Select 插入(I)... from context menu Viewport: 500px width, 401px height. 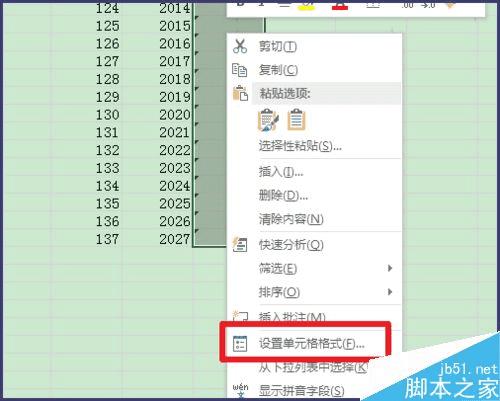point(281,172)
